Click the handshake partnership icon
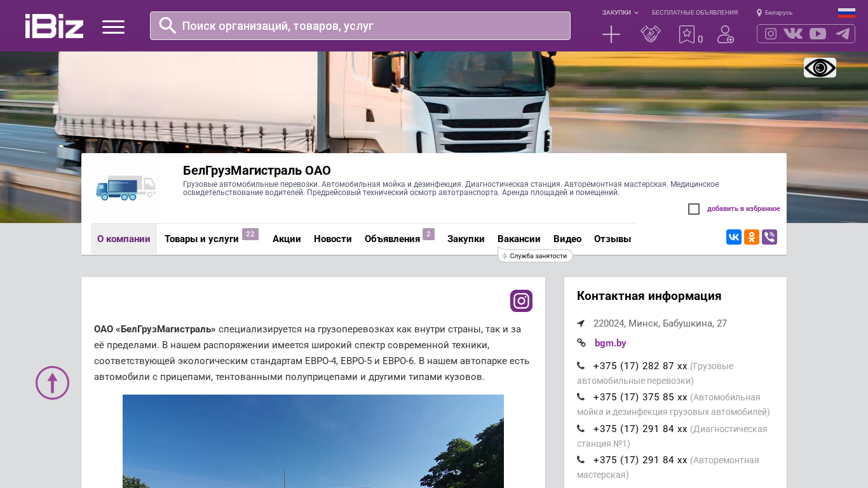The width and height of the screenshot is (868, 488). (650, 34)
